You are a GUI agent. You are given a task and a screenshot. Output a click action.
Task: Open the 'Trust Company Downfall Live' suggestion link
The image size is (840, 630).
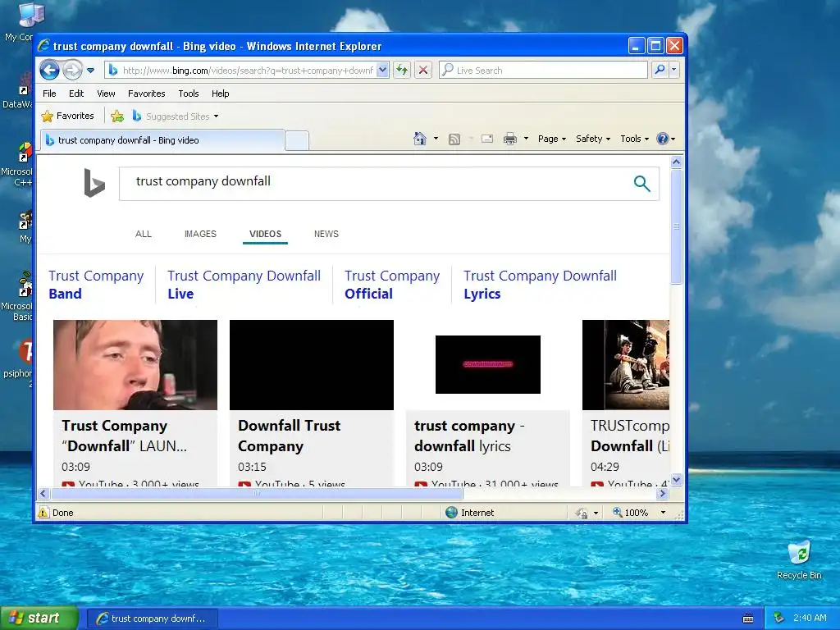coord(244,285)
